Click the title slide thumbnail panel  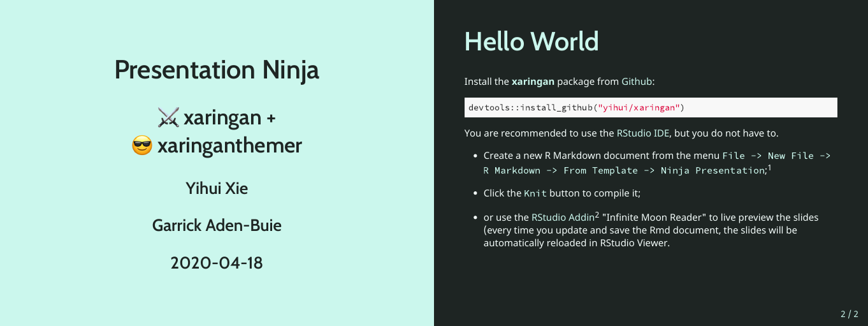(217, 163)
